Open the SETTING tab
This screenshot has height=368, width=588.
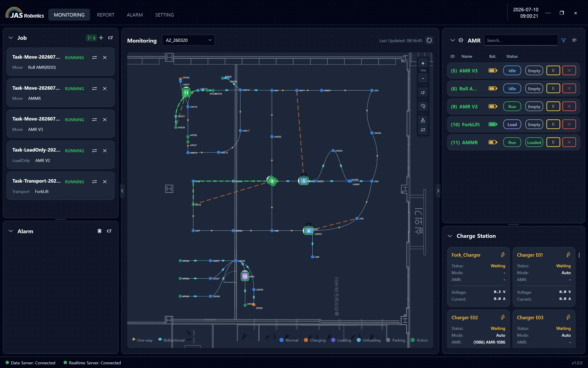(x=164, y=15)
